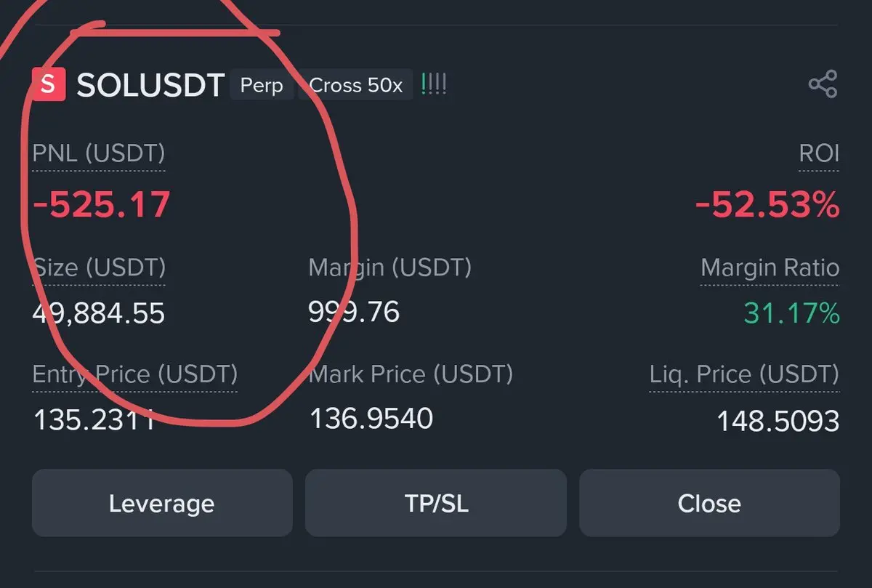
Task: Open the Margin Ratio explanation label
Action: pyautogui.click(x=770, y=267)
